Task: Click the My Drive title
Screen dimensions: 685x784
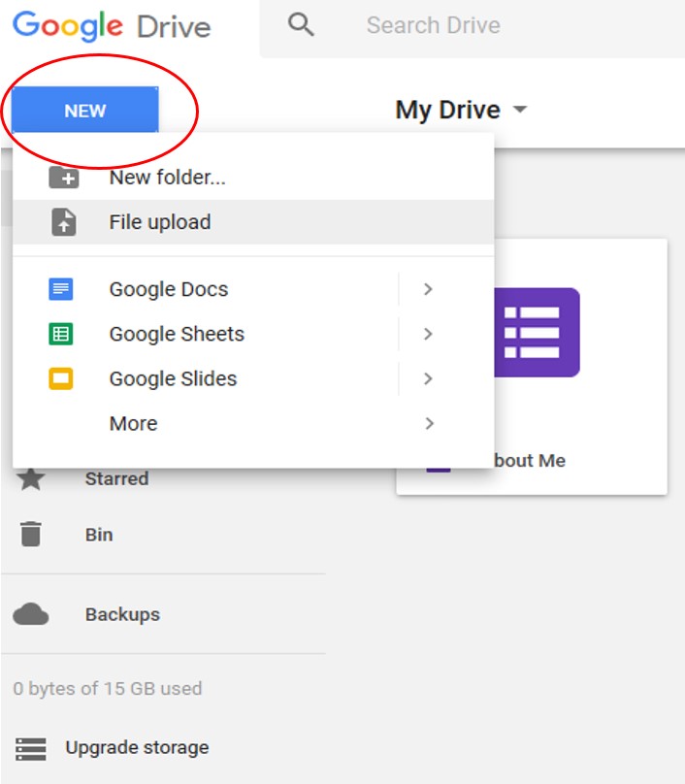Action: (x=447, y=110)
